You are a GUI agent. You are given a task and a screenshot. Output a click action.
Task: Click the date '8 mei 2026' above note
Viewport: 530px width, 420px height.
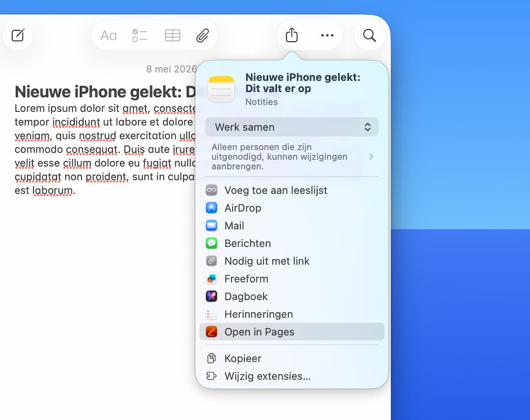click(171, 69)
